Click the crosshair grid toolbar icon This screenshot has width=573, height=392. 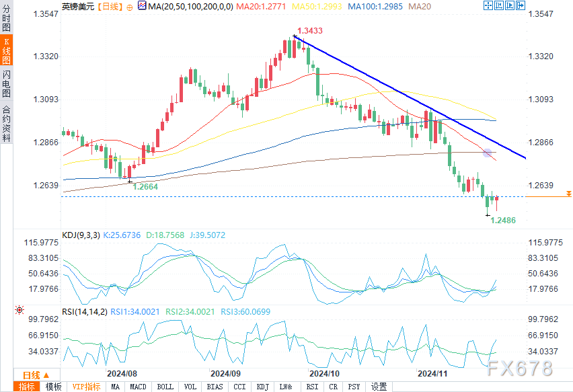pos(488,5)
